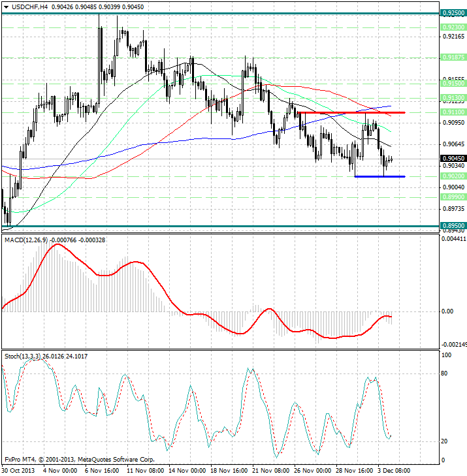Select the 0.89500 price level label

[x=453, y=225]
